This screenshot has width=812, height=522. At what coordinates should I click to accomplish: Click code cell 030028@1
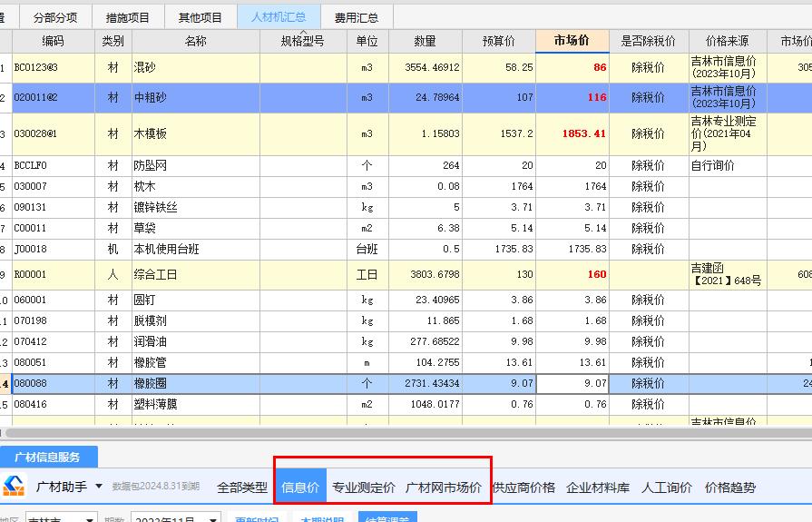click(54, 133)
